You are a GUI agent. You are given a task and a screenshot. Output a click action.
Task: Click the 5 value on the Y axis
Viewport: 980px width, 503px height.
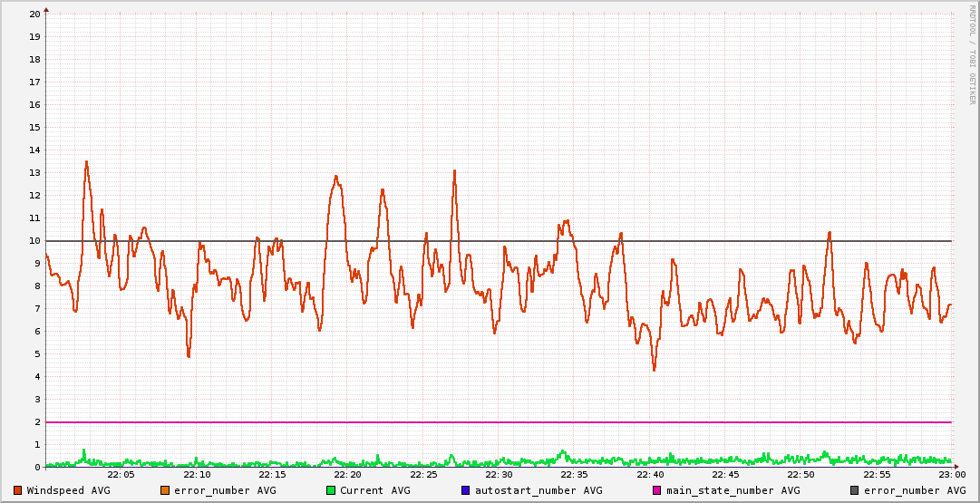37,354
